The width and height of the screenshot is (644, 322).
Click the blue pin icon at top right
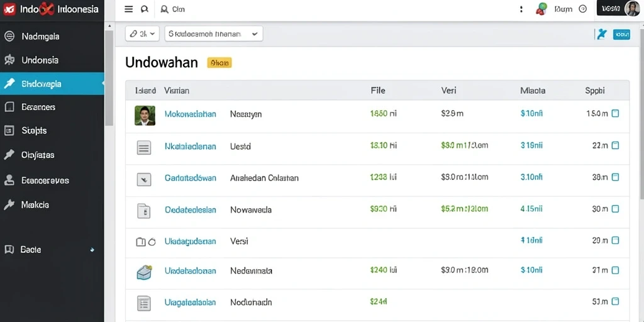coord(602,35)
